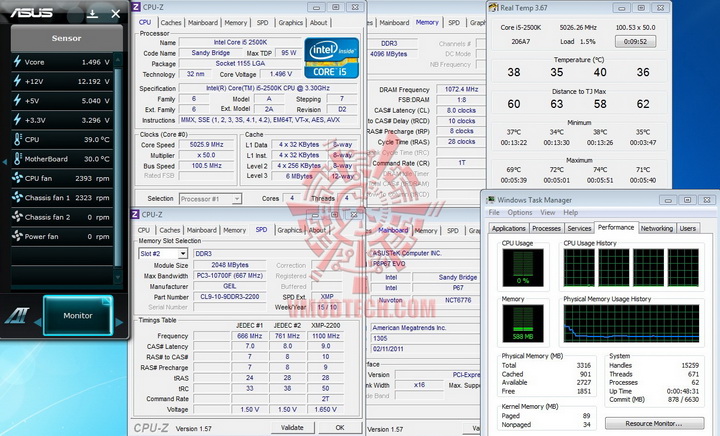This screenshot has height=436, width=720.
Task: Open Users tab in Task Manager
Action: (687, 228)
